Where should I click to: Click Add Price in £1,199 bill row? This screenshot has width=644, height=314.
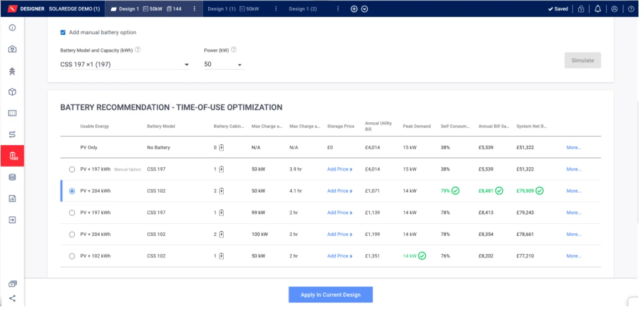coord(340,234)
